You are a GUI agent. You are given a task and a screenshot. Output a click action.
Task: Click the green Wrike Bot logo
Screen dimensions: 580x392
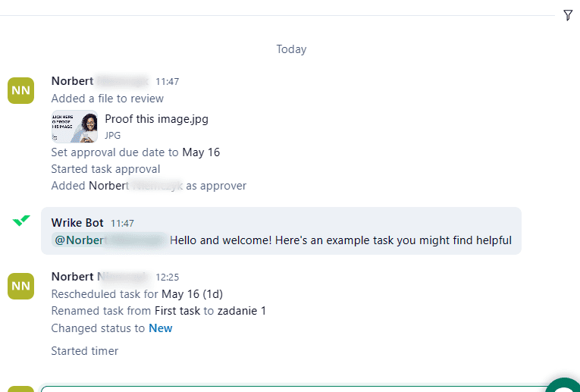pos(21,221)
